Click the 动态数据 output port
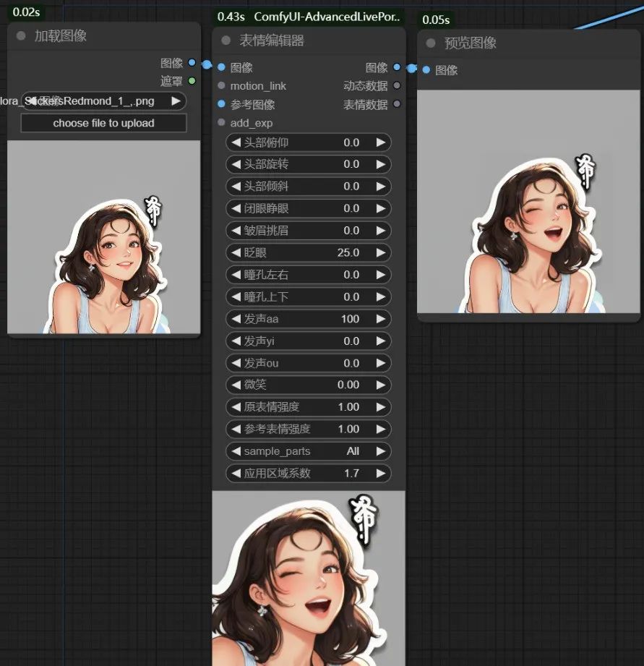This screenshot has width=644, height=666. [397, 85]
